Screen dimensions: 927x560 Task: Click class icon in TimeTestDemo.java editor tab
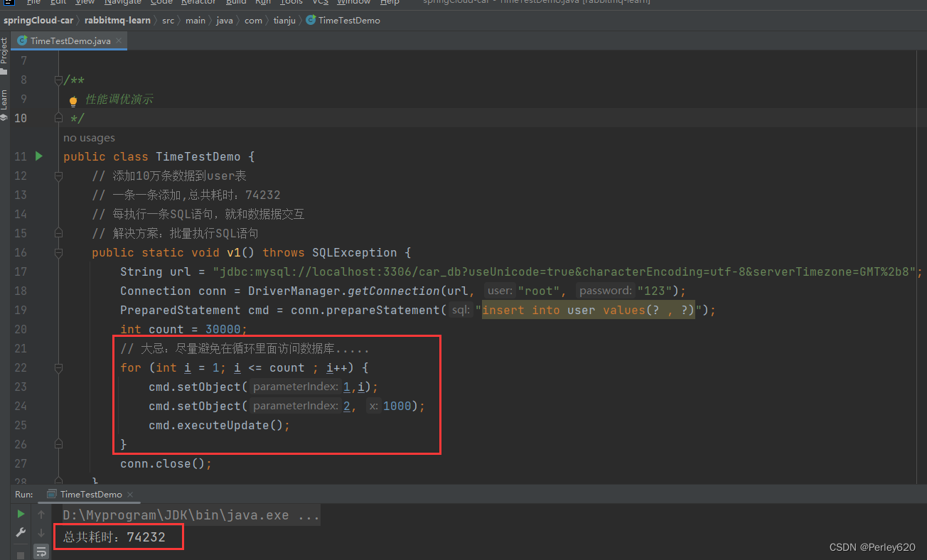point(23,41)
